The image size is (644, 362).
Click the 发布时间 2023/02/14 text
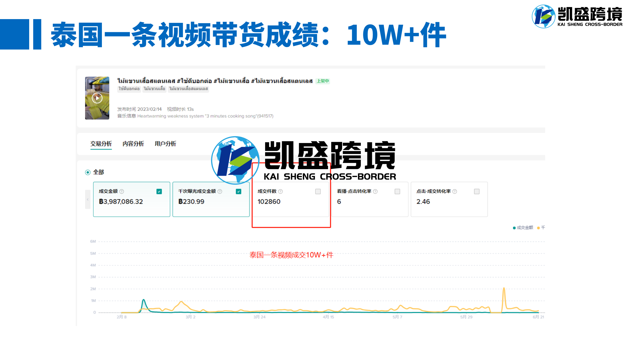pos(139,109)
